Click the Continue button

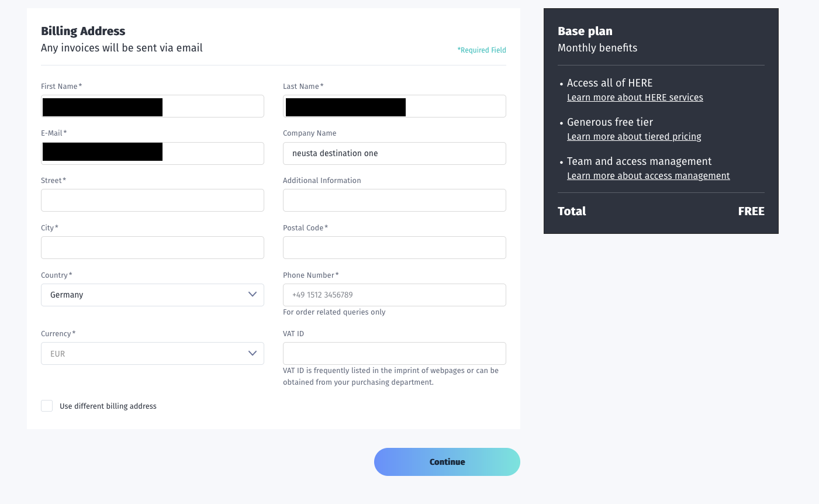447,462
